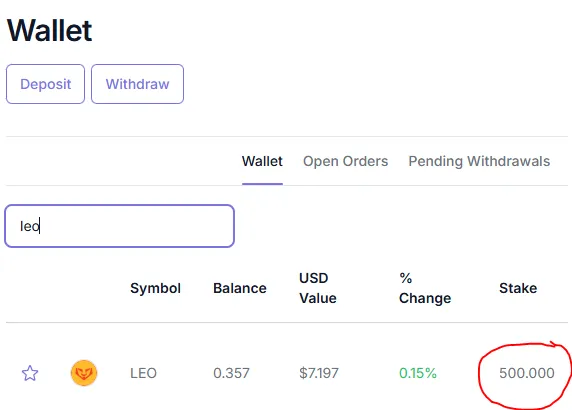Click the orange LEO lion coin icon
The height and width of the screenshot is (410, 572).
click(x=84, y=373)
